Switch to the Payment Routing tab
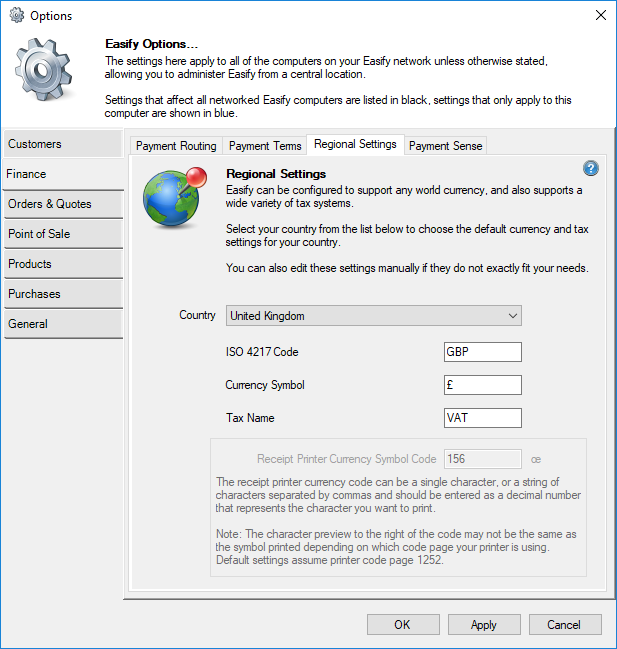Screen dimensions: 617x649 click(x=176, y=146)
